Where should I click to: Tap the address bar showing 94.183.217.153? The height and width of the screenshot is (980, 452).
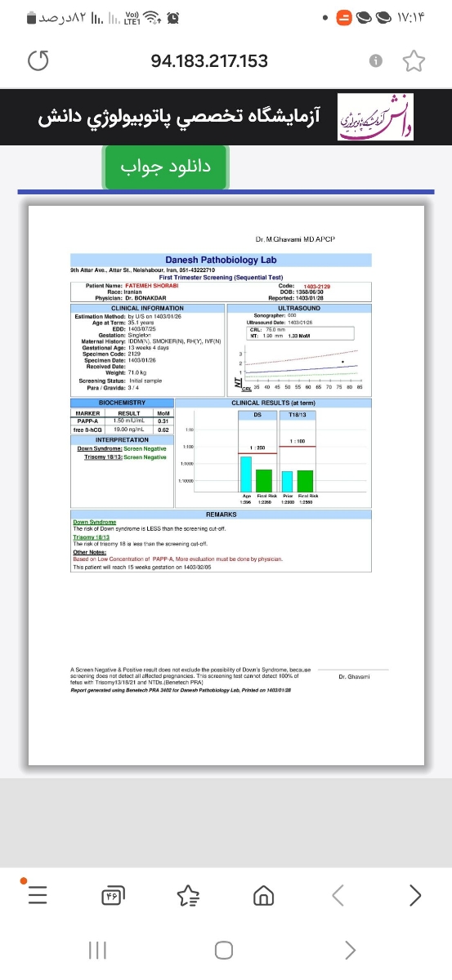[209, 61]
